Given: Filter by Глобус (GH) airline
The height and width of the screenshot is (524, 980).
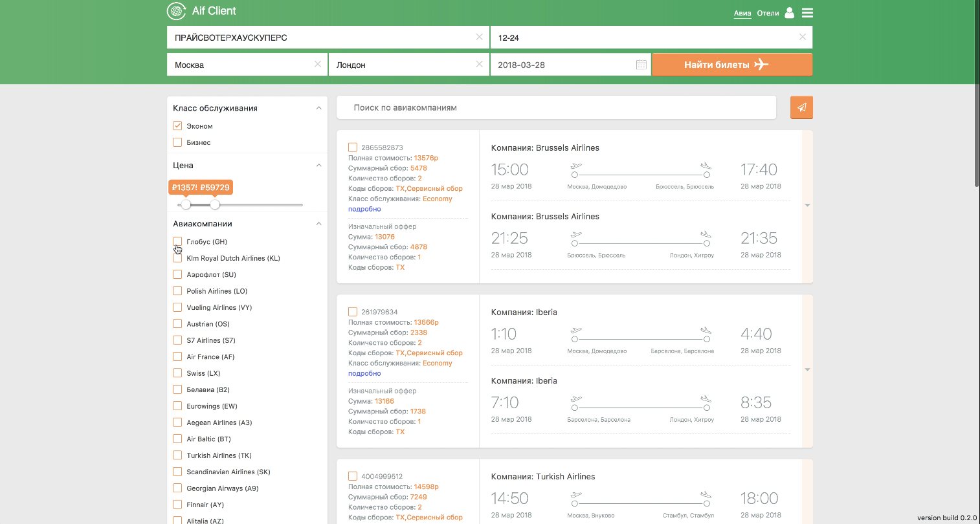Looking at the screenshot, I should [x=177, y=241].
